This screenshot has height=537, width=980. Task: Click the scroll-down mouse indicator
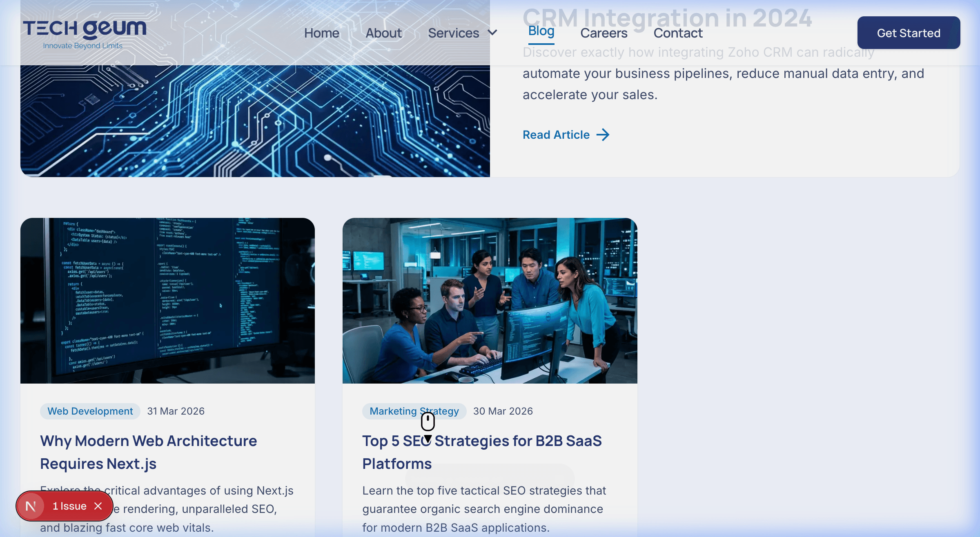coord(427,422)
